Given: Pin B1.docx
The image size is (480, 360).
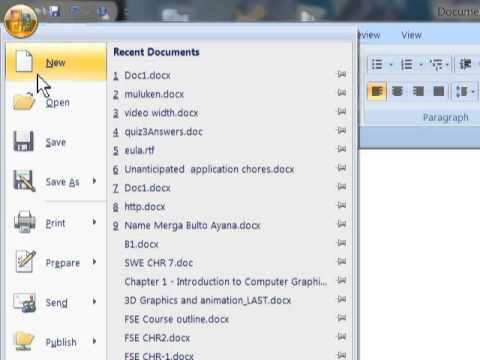Looking at the screenshot, I should 342,242.
